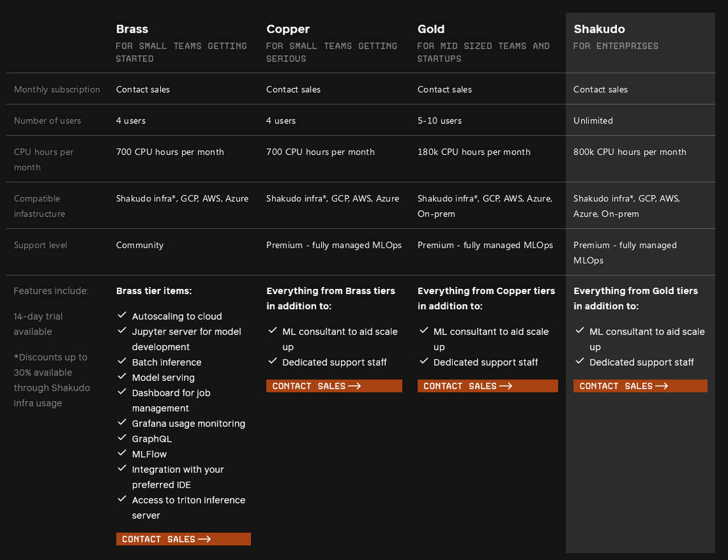Click the Contact Sales button under Copper
This screenshot has width=728, height=560.
click(x=334, y=386)
